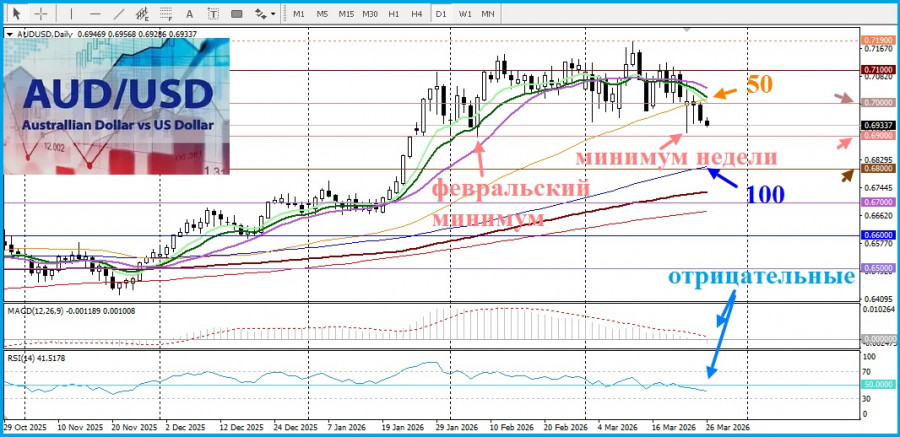The image size is (900, 437).
Task: Click the 2 Dec 2025 date label
Action: tap(183, 428)
